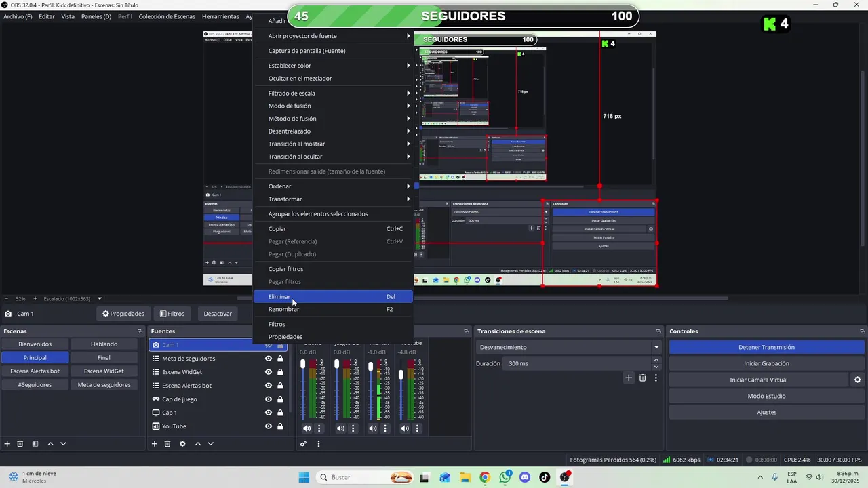Mute the -4.8 dB audio channel

(405, 428)
